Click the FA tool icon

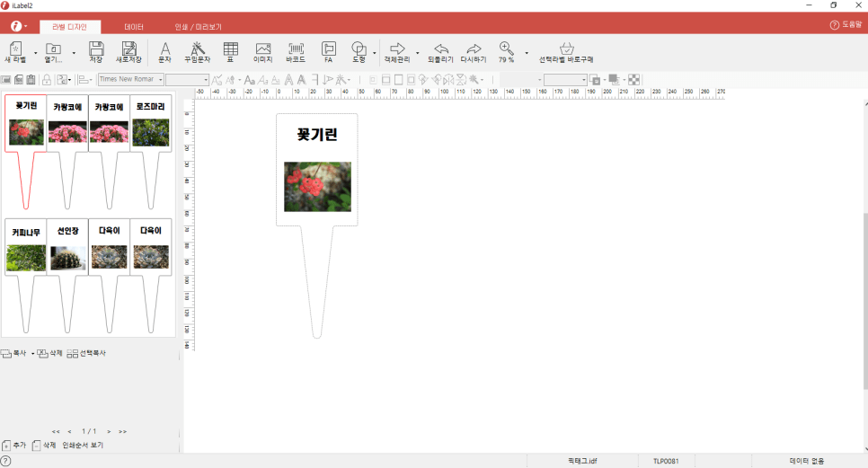click(x=328, y=49)
